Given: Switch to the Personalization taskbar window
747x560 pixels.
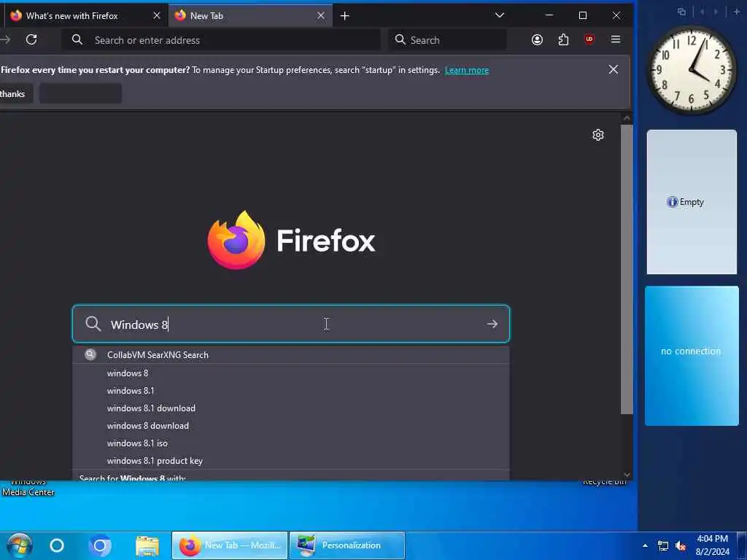Looking at the screenshot, I should [347, 545].
